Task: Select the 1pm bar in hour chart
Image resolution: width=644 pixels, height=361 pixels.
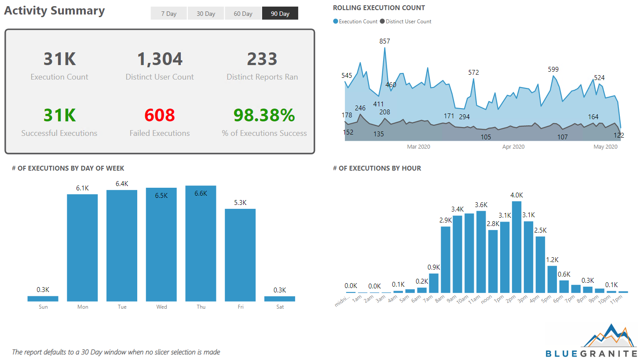Action: point(505,257)
